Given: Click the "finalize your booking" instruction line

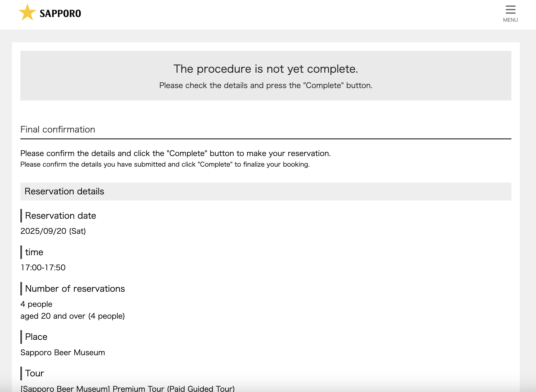Looking at the screenshot, I should pos(165,164).
